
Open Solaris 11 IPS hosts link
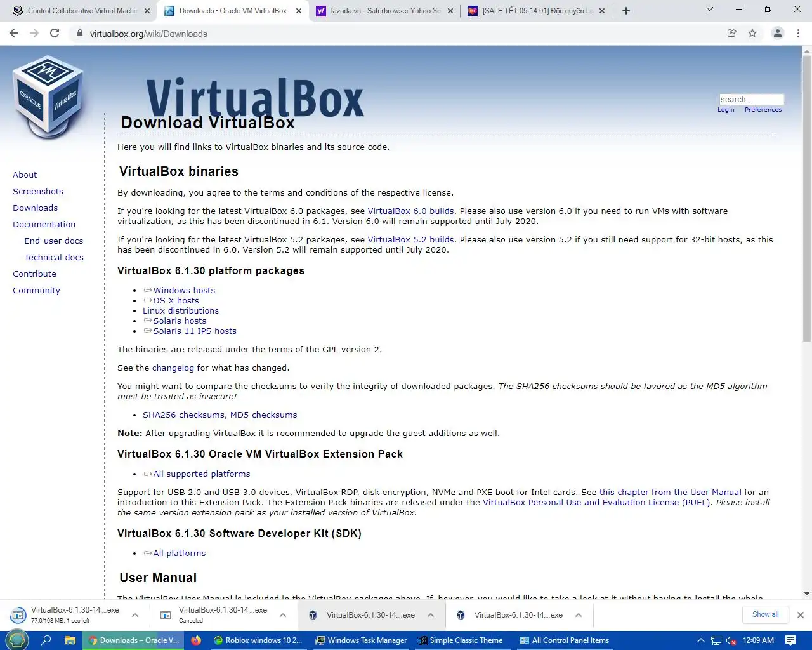tap(195, 331)
